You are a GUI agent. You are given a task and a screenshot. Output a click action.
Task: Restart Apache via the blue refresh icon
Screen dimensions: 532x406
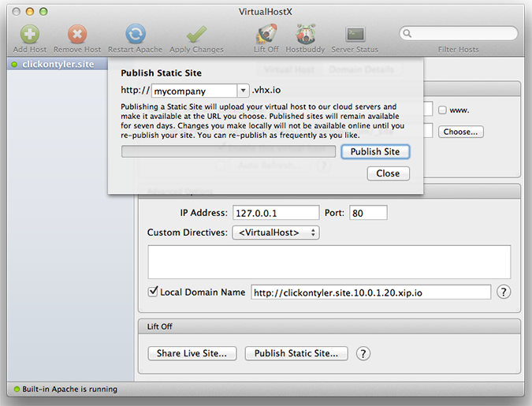136,34
